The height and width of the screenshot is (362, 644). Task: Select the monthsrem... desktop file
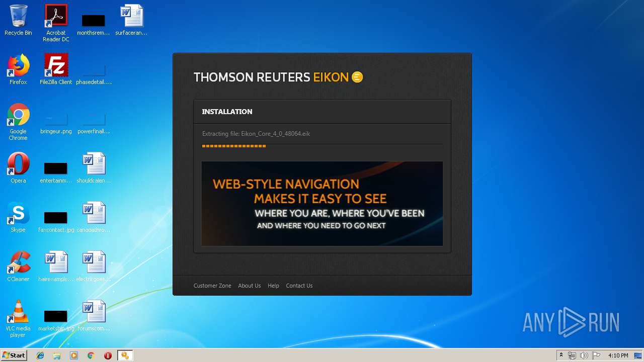(x=94, y=24)
